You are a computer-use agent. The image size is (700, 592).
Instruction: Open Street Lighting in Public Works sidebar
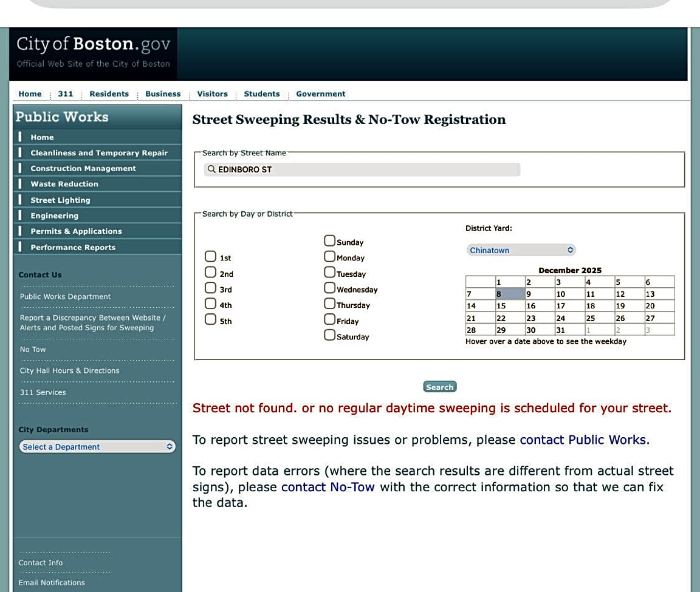60,200
